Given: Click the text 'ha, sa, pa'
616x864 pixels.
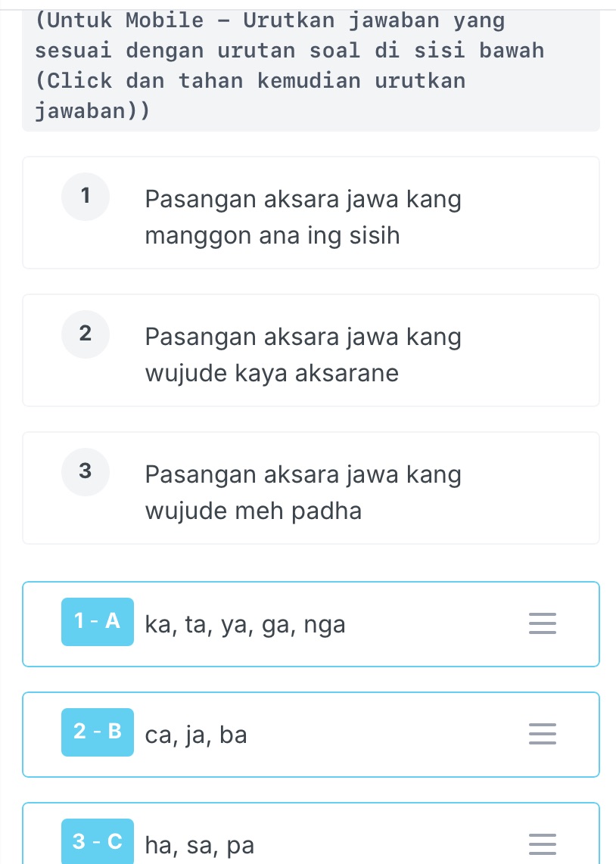Looking at the screenshot, I should tap(199, 844).
